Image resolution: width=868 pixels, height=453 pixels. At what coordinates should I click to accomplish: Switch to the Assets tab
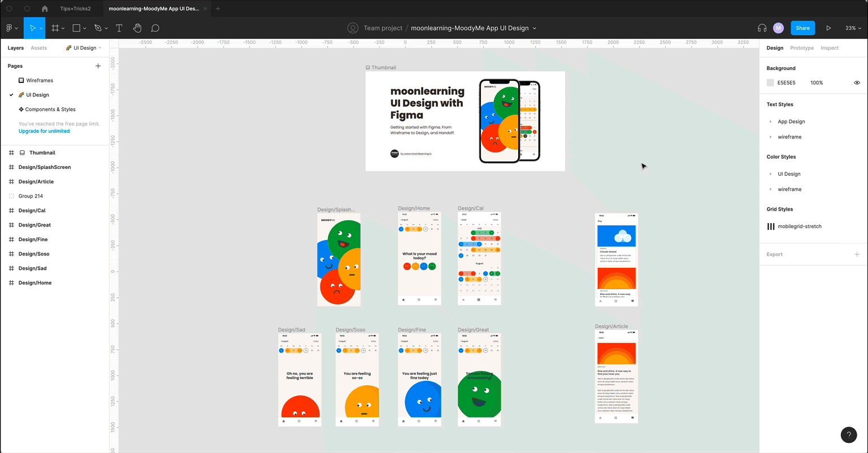coord(38,48)
